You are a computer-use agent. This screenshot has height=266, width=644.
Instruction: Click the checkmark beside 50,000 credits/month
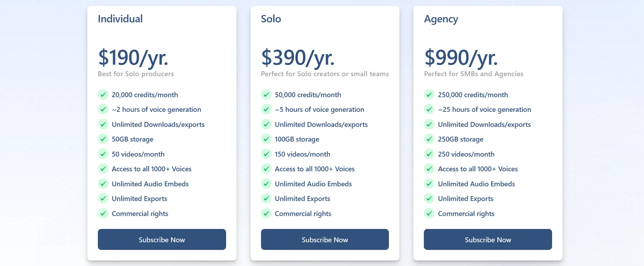point(266,95)
